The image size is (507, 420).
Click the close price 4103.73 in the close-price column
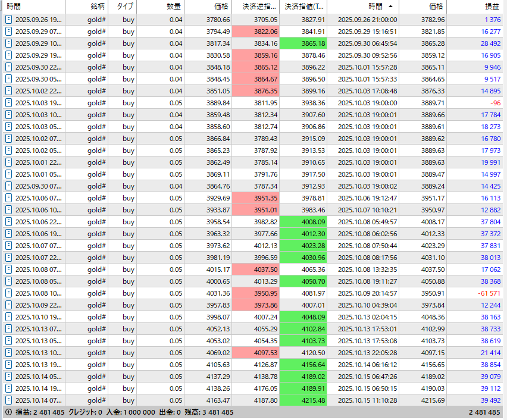pos(433,341)
